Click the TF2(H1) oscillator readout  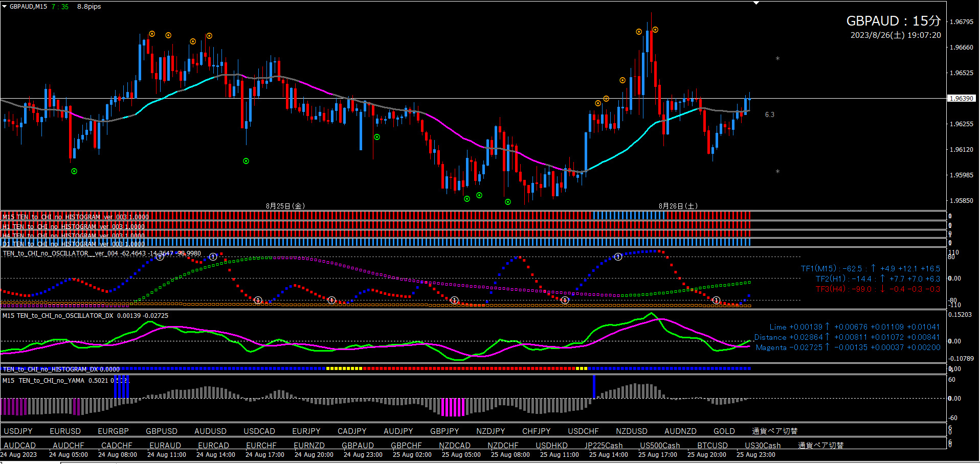pyautogui.click(x=878, y=279)
